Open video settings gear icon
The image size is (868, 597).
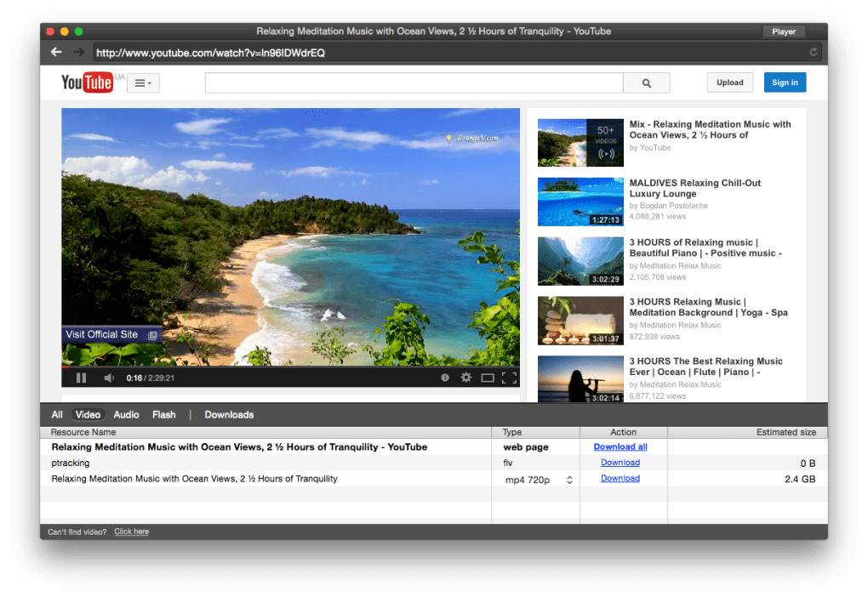(466, 378)
